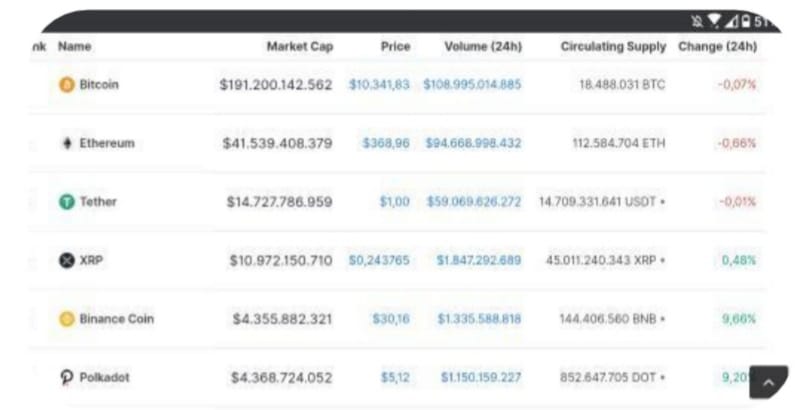Click the Name column header
This screenshot has width=802, height=410.
pos(75,47)
